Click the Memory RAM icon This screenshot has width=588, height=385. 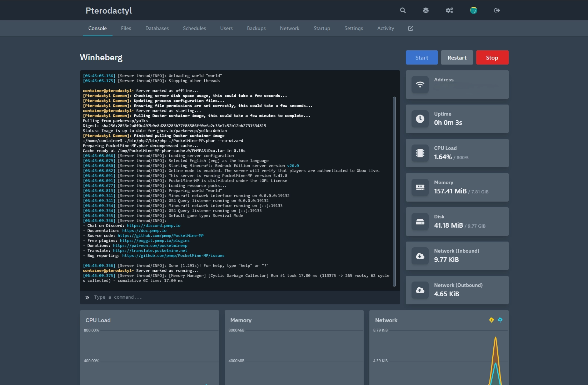pos(420,187)
